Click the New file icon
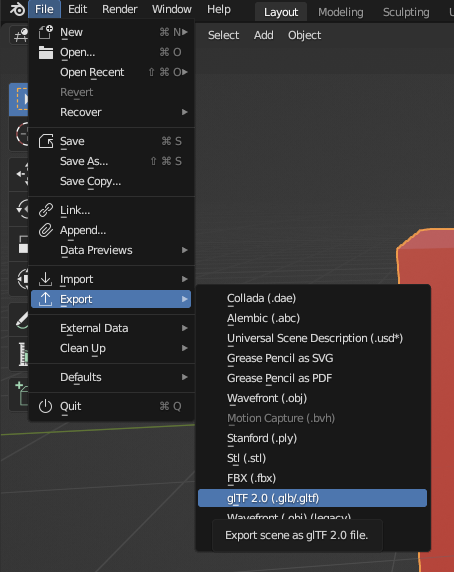 click(46, 32)
